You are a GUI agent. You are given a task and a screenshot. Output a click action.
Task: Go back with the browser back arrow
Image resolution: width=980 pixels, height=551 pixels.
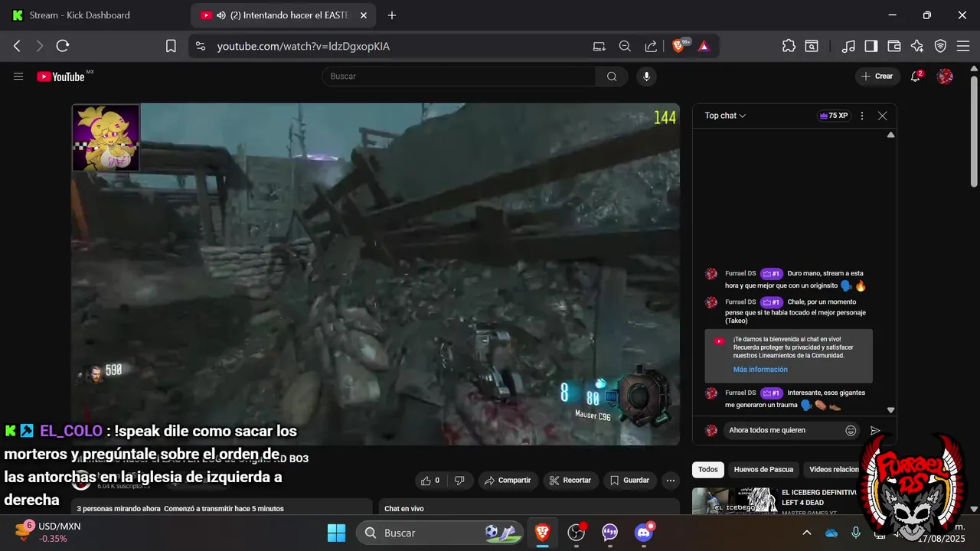click(x=17, y=46)
